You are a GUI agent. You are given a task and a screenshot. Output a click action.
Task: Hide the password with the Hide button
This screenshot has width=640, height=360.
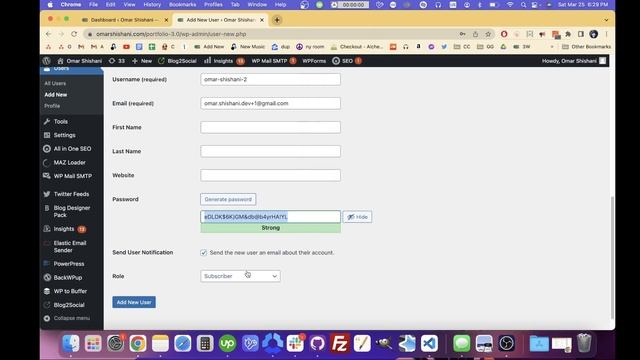tap(357, 217)
